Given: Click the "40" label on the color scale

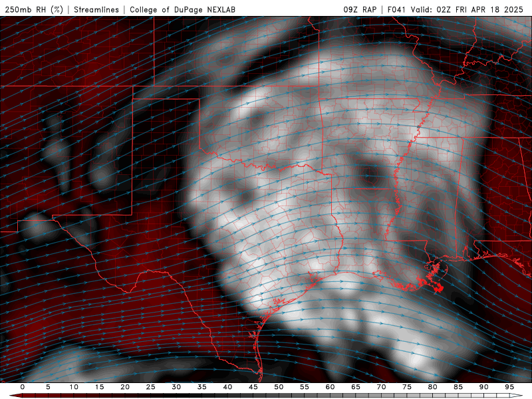Looking at the screenshot, I should tap(227, 387).
